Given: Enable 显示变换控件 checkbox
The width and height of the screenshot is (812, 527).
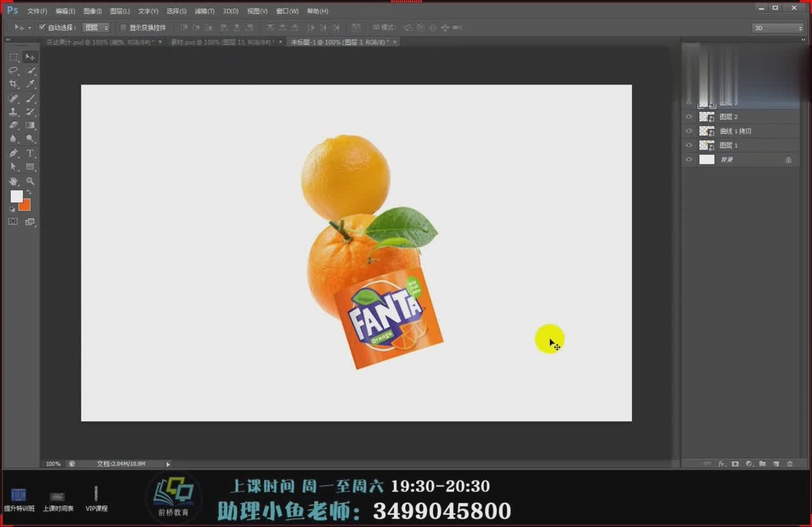Looking at the screenshot, I should click(124, 27).
